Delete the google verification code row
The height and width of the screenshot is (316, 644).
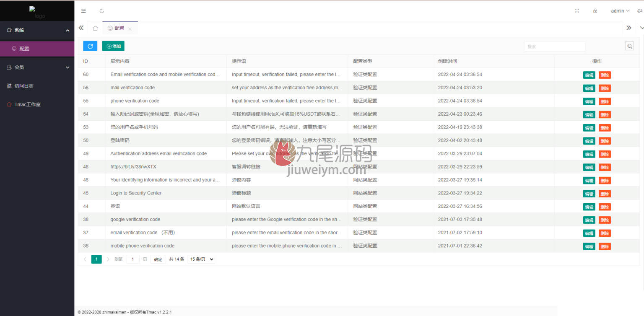click(605, 220)
